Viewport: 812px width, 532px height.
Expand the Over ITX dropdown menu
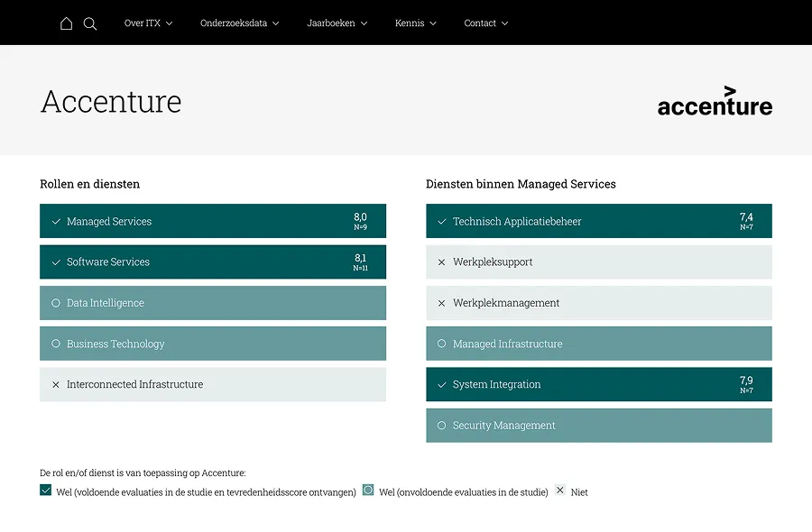pos(149,23)
